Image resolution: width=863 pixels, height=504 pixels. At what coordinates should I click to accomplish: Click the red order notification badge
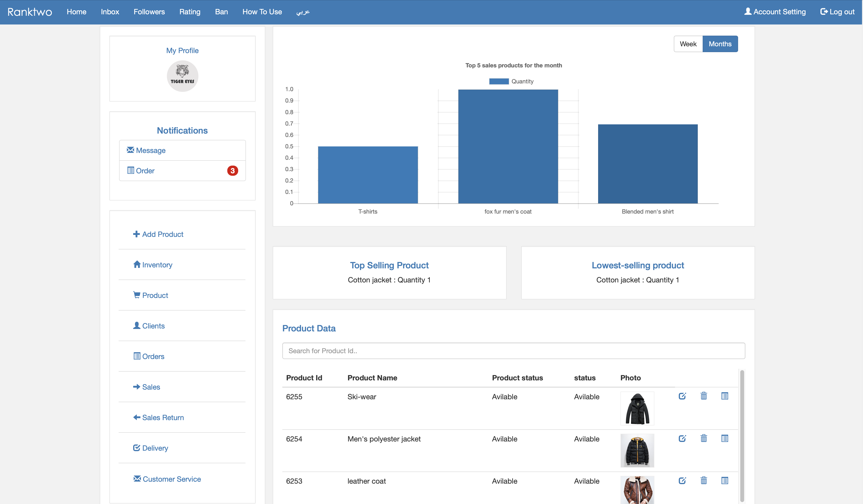[x=233, y=170]
